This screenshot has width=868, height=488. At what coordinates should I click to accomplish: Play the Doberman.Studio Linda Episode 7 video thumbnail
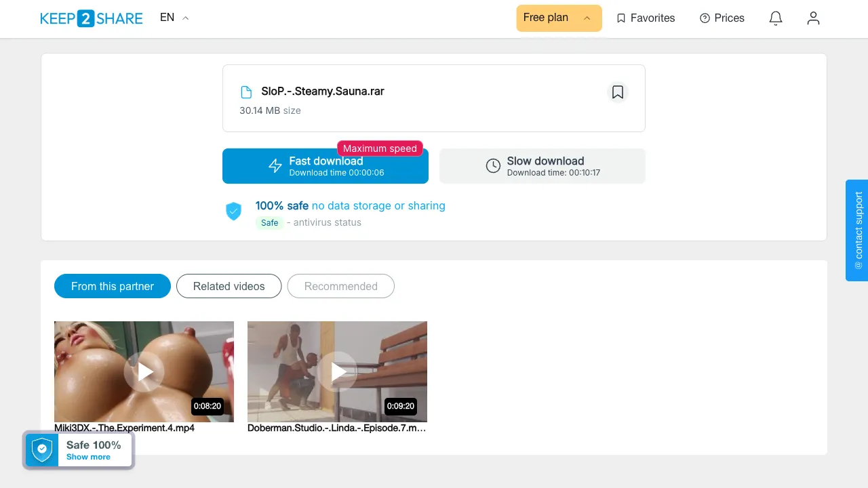pos(337,371)
